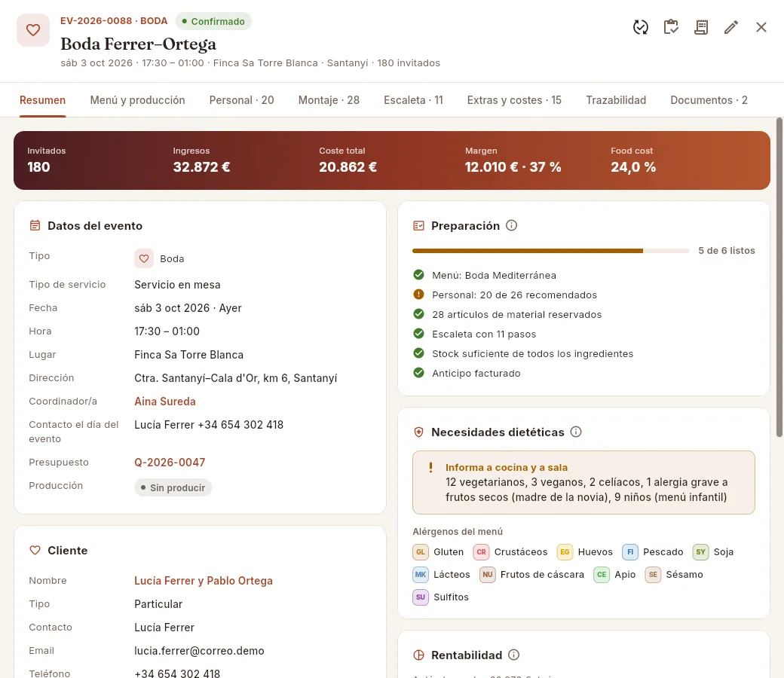Switch to the Resumen tab
Screen dimensions: 784x678
42,100
